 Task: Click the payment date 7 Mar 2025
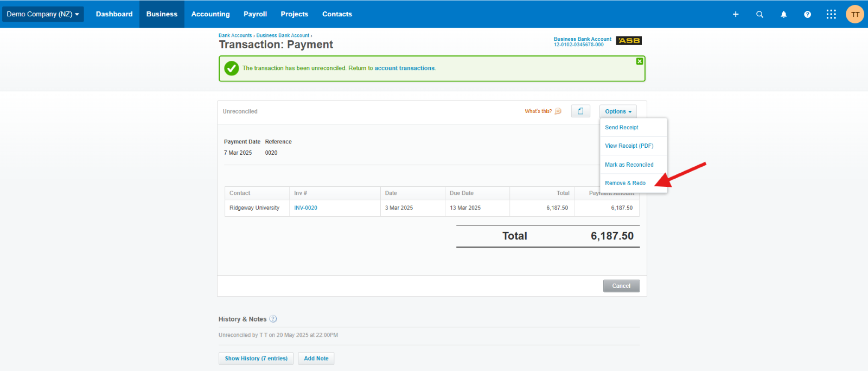[238, 153]
